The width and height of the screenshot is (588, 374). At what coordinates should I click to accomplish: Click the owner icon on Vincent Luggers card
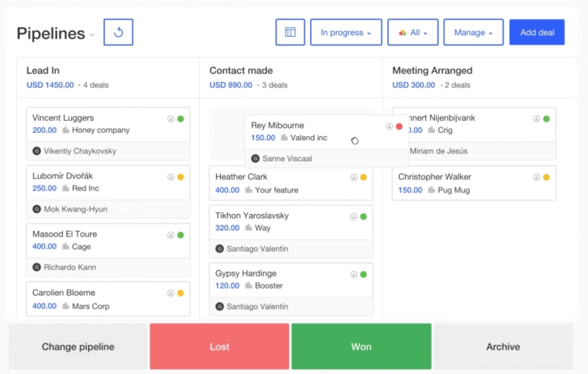[x=171, y=119]
